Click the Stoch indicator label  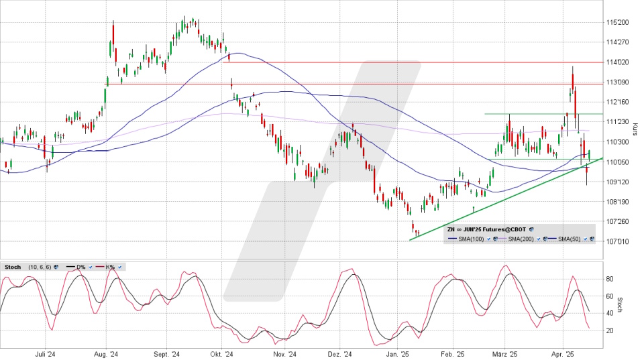pos(13,267)
